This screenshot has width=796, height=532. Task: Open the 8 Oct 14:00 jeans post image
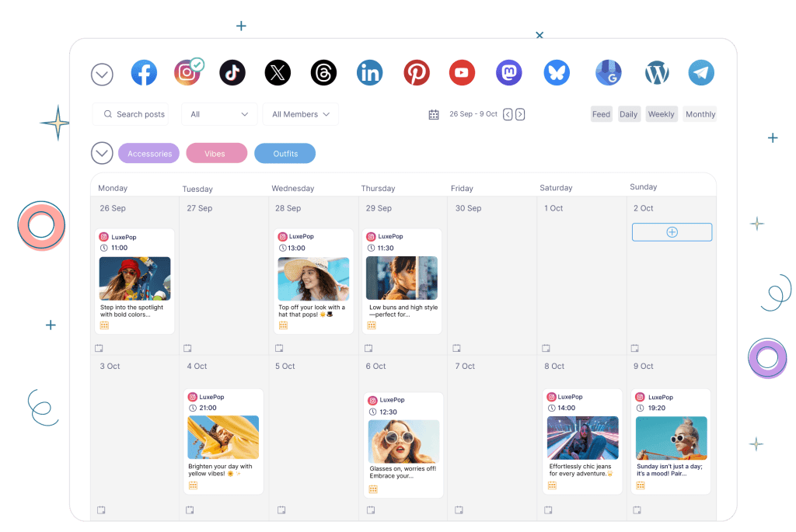click(x=583, y=438)
